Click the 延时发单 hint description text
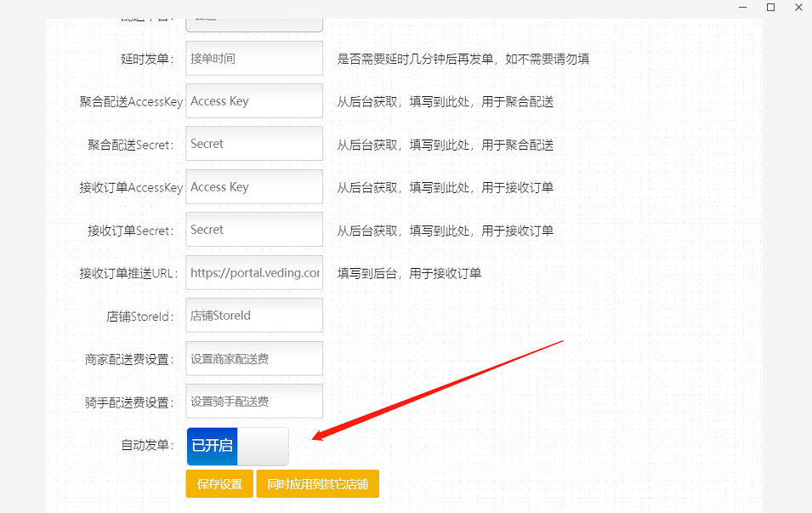 pyautogui.click(x=463, y=60)
